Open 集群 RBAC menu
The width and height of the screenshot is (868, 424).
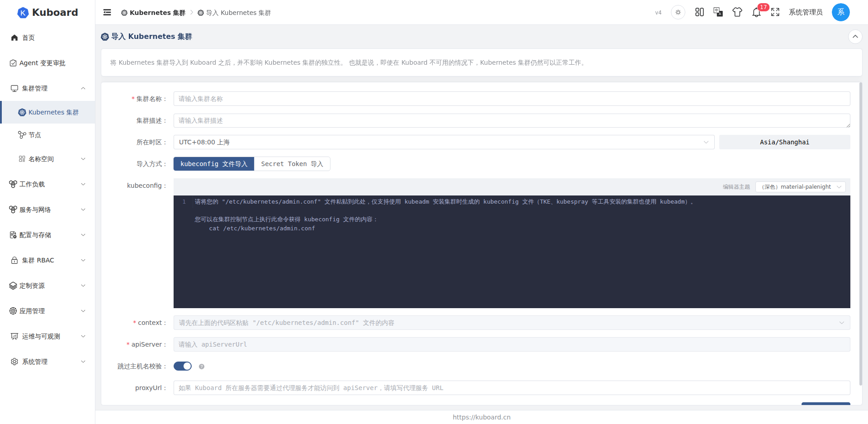[47, 260]
